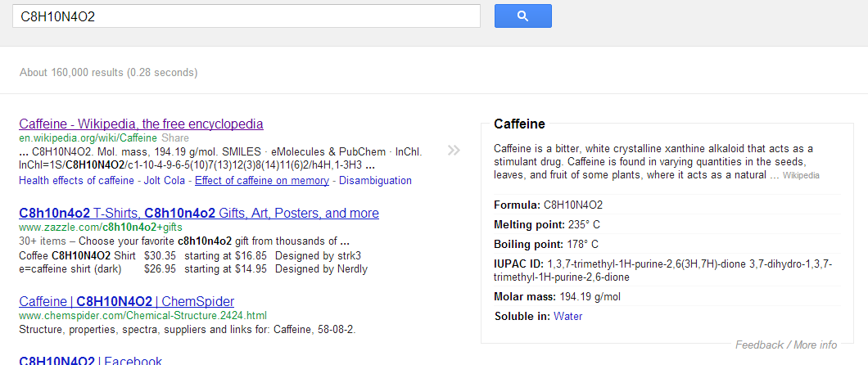Click Designed by Nerdly text
This screenshot has height=365, width=868.
tap(322, 269)
